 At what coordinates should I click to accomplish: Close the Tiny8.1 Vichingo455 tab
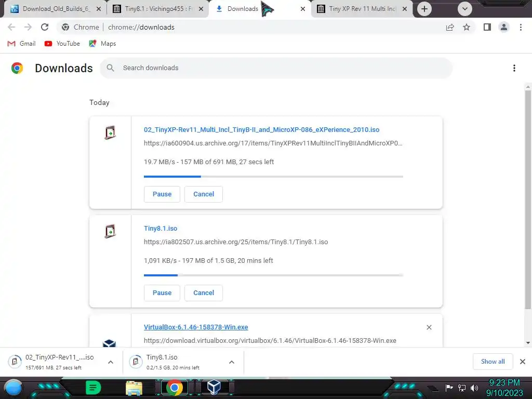pos(201,9)
